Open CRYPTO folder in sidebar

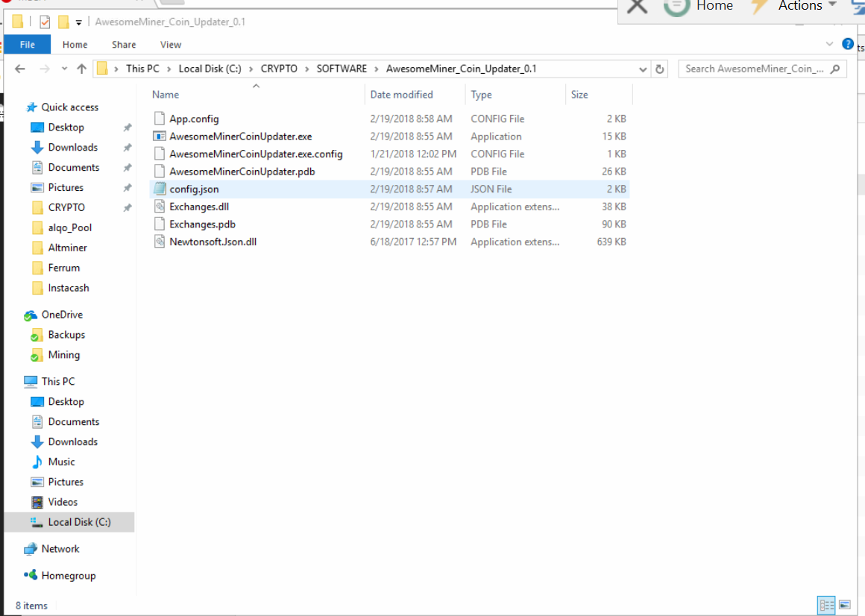(x=66, y=208)
